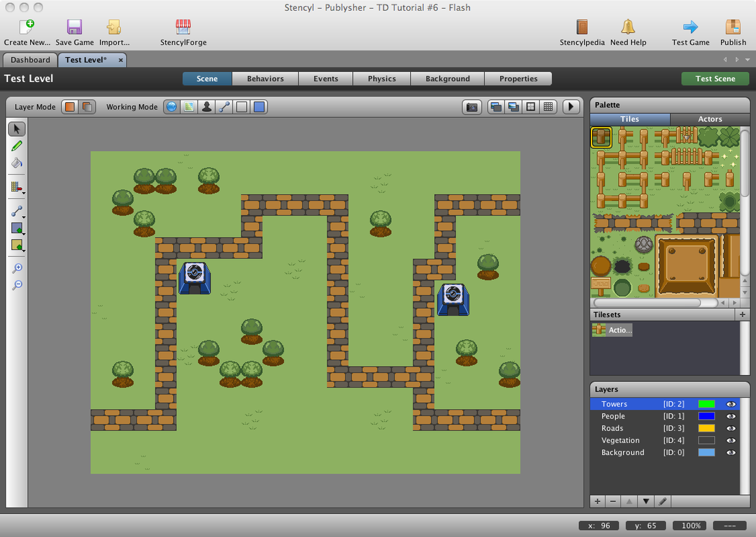Viewport: 756px width, 537px height.
Task: Click the People layer blue color swatch
Action: [706, 417]
